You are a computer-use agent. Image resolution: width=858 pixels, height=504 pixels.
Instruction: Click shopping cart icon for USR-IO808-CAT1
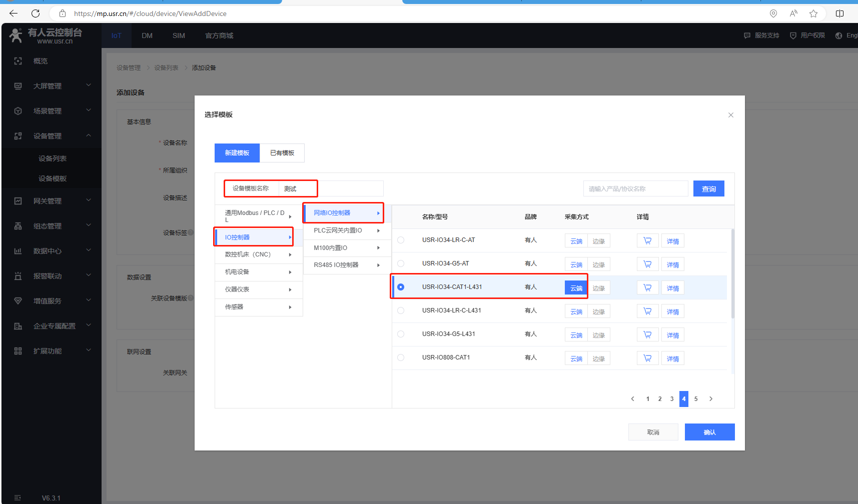[x=647, y=358]
